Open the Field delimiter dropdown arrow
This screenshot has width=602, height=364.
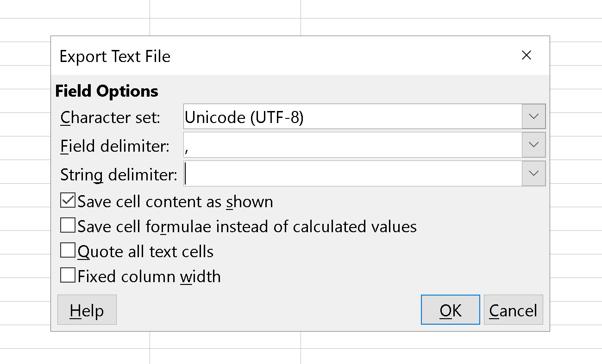click(533, 145)
